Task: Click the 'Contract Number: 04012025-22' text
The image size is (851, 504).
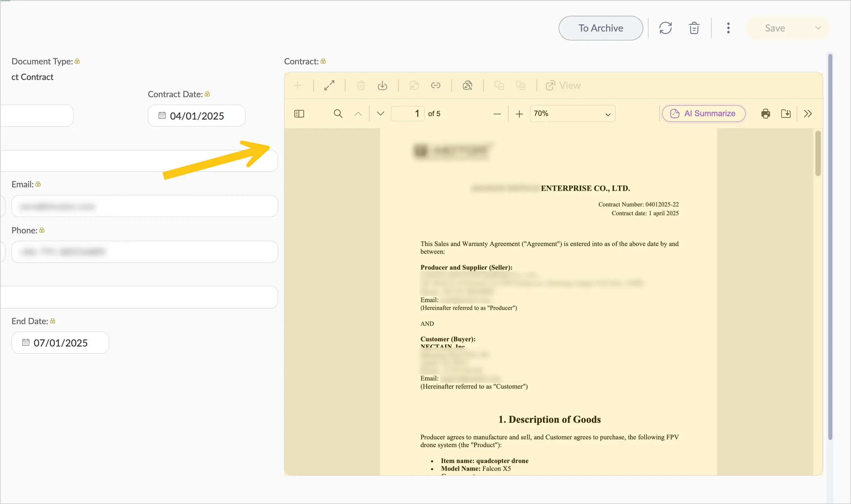Action: click(x=638, y=205)
